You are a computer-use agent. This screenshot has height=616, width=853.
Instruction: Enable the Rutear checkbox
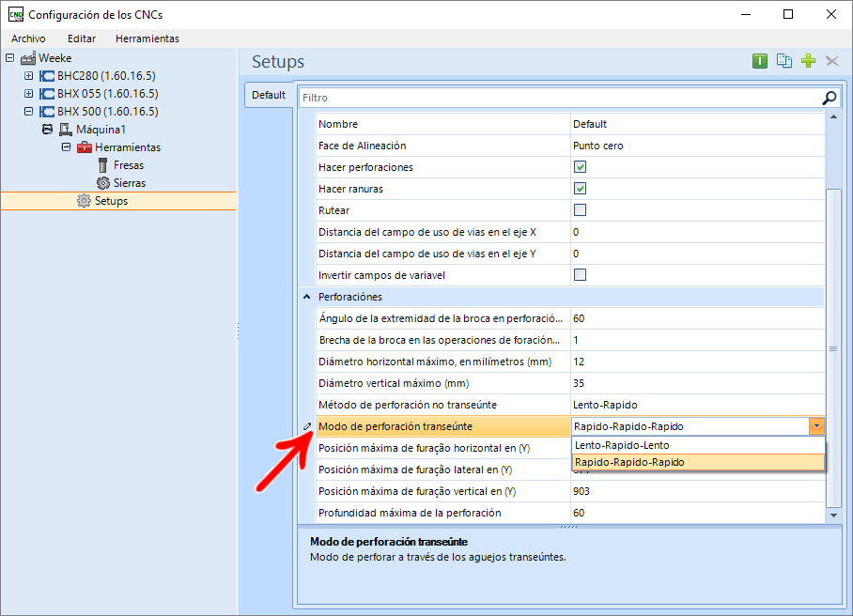580,209
